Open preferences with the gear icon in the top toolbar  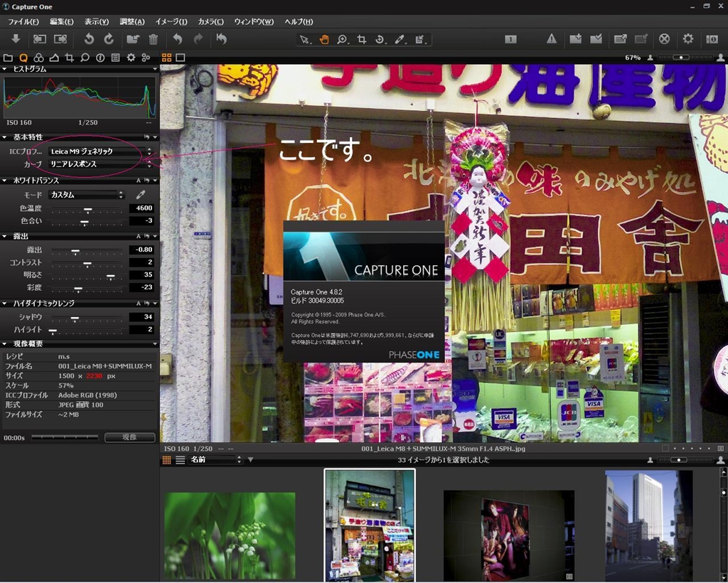pyautogui.click(x=688, y=39)
